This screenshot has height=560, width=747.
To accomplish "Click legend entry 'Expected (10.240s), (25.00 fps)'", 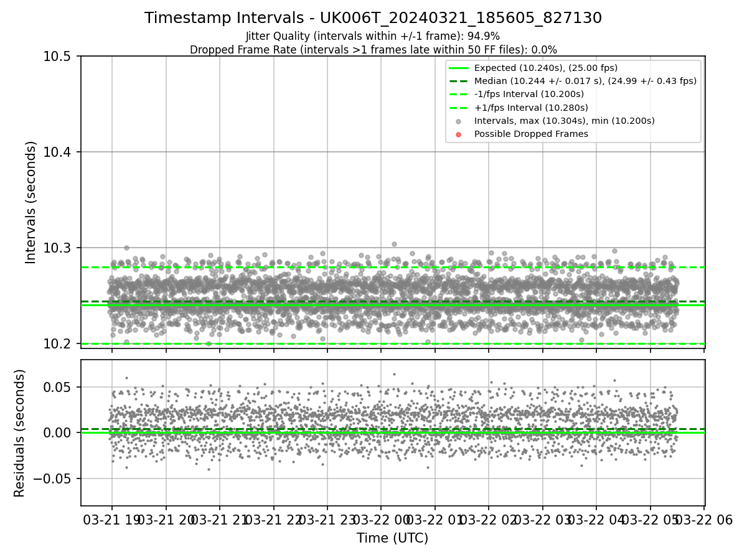I will point(546,68).
